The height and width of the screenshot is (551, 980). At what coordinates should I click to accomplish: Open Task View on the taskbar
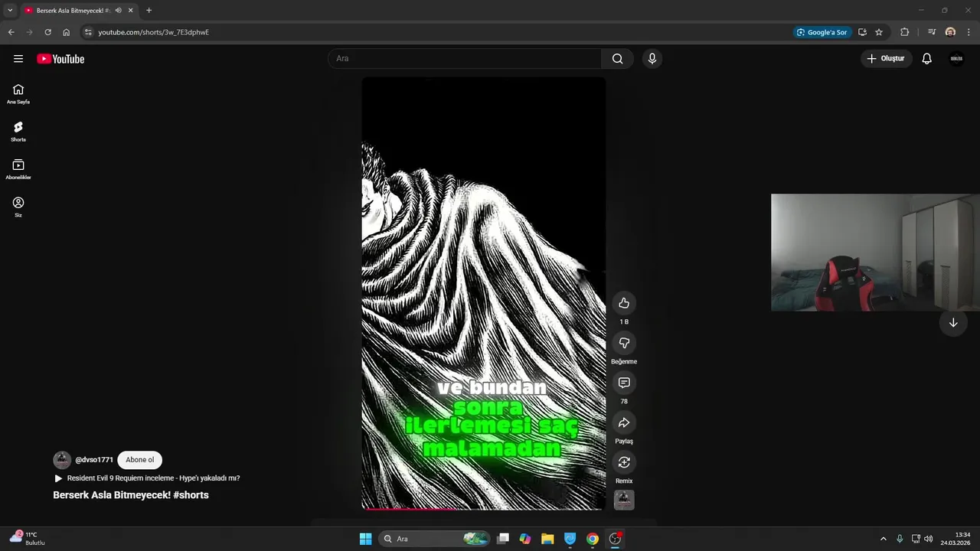(503, 539)
